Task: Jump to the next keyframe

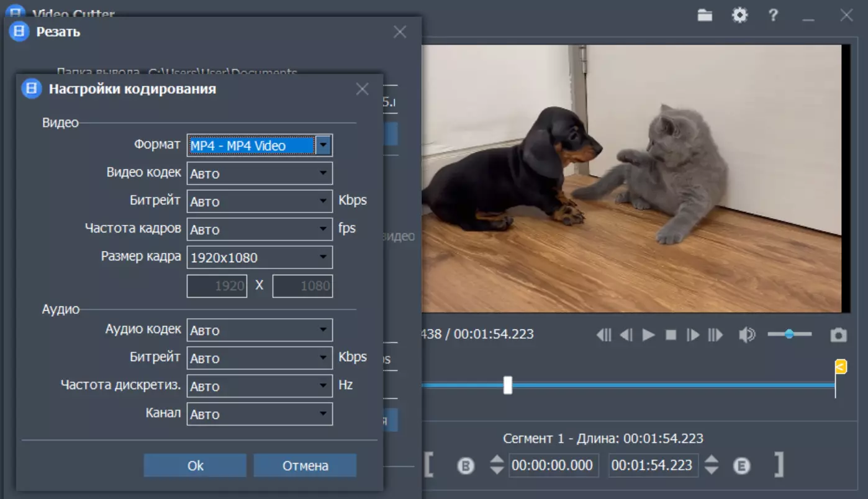Action: click(715, 335)
